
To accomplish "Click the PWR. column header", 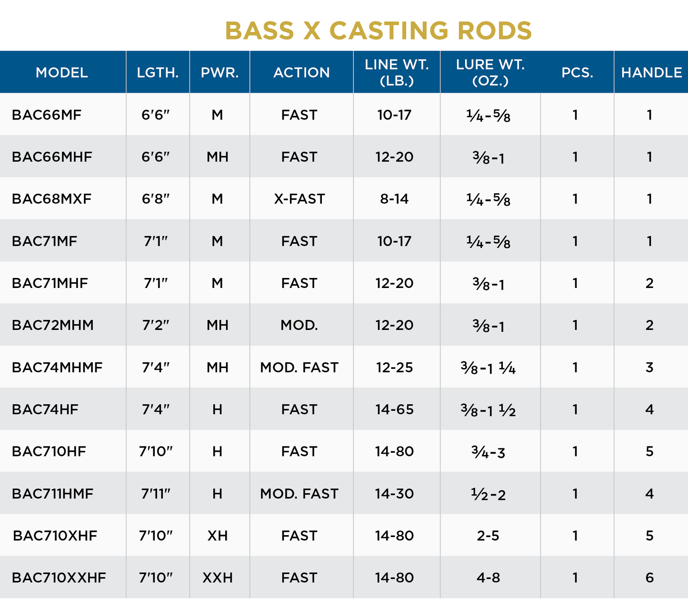I will 219,72.
